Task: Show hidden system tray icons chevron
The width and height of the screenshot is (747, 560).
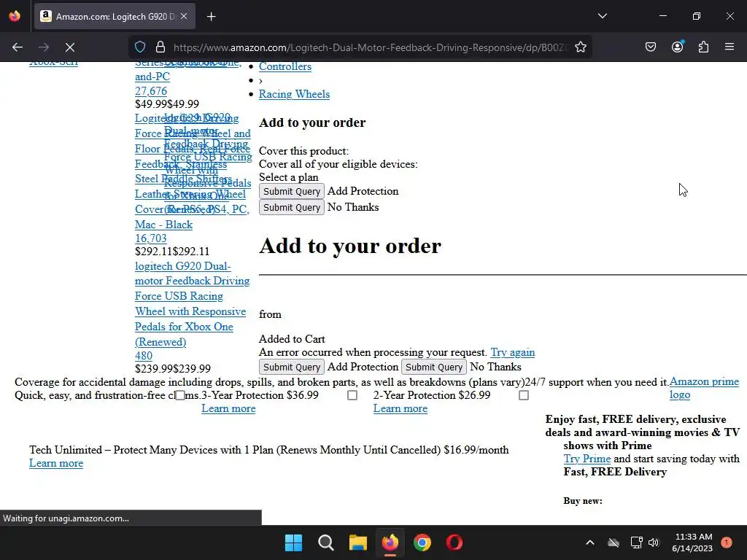Action: coord(589,542)
